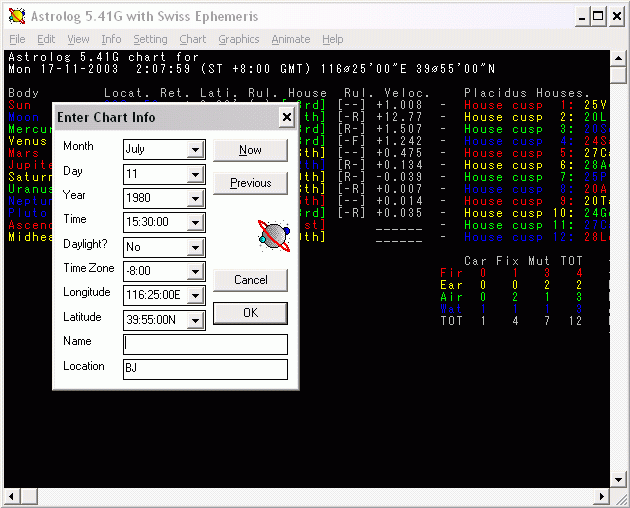Open the Longitude dropdown arrow
The height and width of the screenshot is (508, 630).
pyautogui.click(x=196, y=296)
